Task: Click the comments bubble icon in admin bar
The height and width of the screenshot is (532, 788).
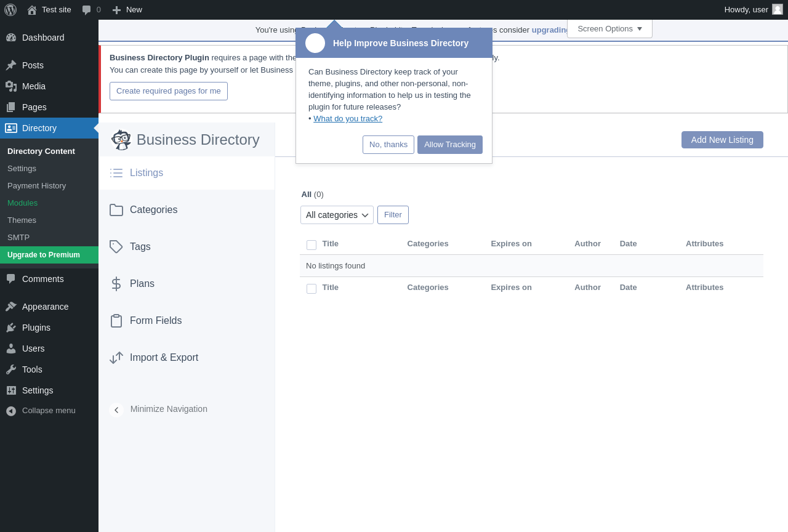Action: click(x=87, y=10)
